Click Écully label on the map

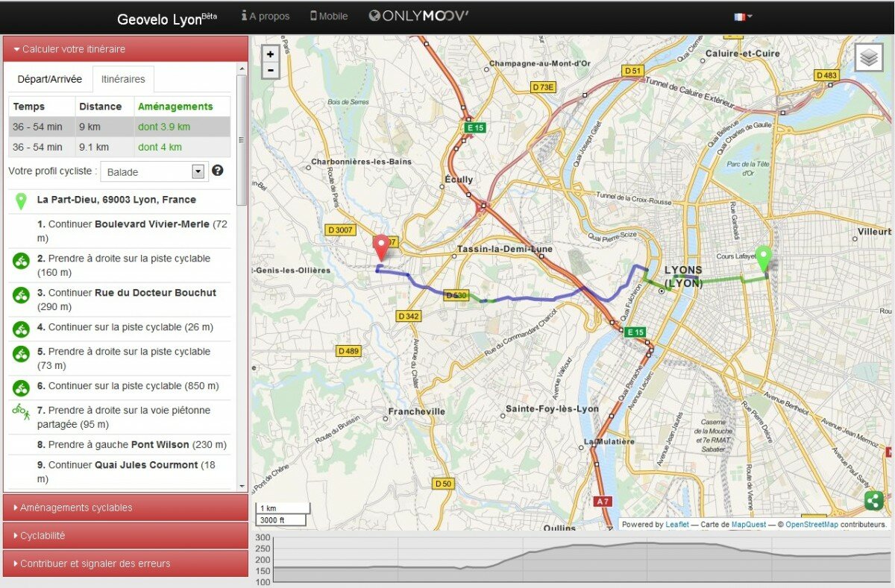click(x=459, y=180)
